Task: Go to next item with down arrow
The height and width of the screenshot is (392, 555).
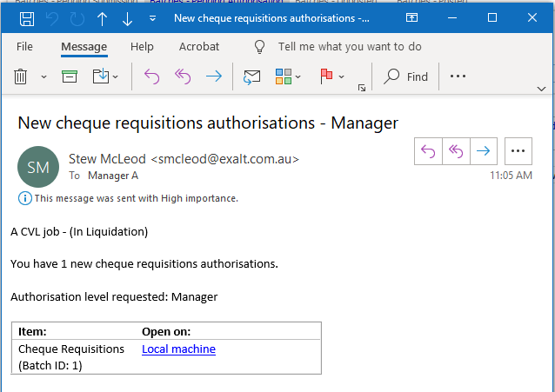Action: point(127,18)
